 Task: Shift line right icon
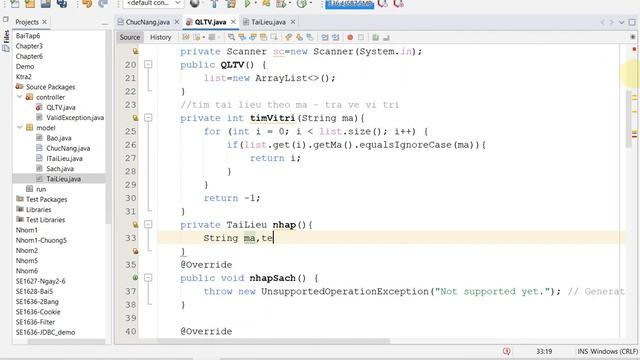pyautogui.click(x=335, y=37)
